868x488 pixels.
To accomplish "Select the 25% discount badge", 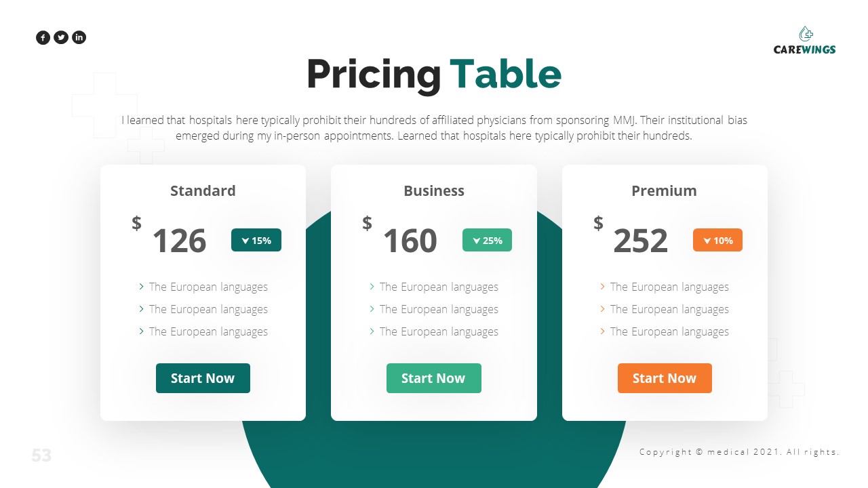I will pyautogui.click(x=487, y=240).
